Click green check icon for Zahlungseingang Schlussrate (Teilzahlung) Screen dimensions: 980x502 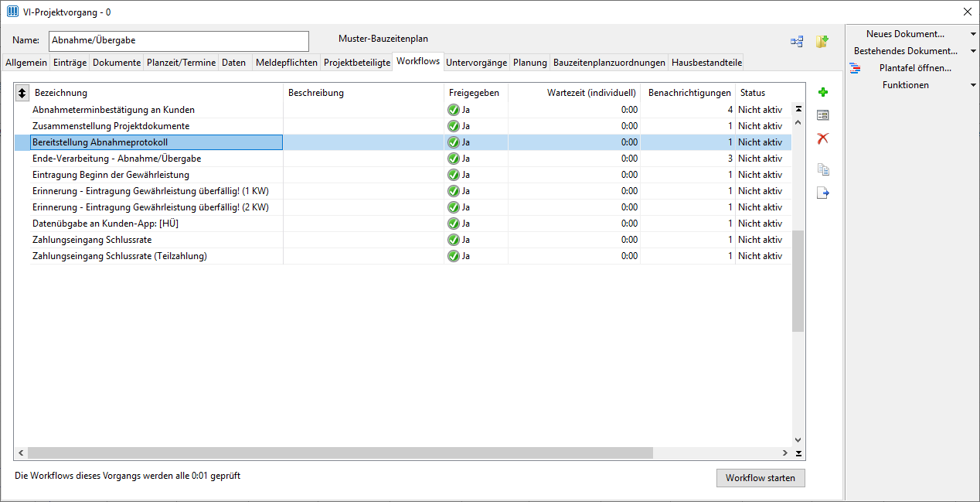[453, 256]
